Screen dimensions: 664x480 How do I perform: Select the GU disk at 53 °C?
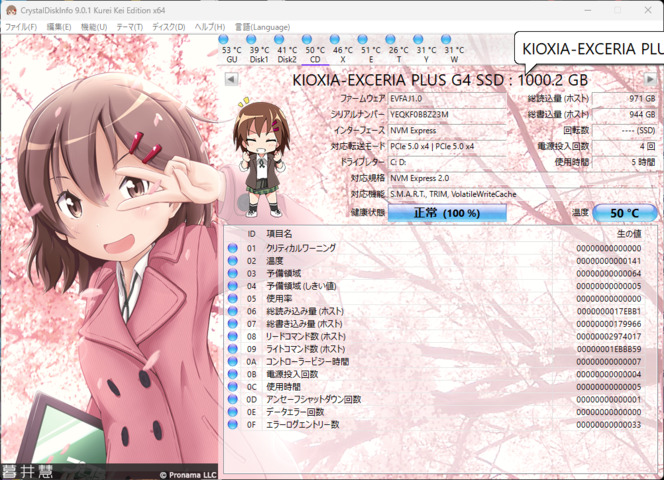[x=231, y=50]
